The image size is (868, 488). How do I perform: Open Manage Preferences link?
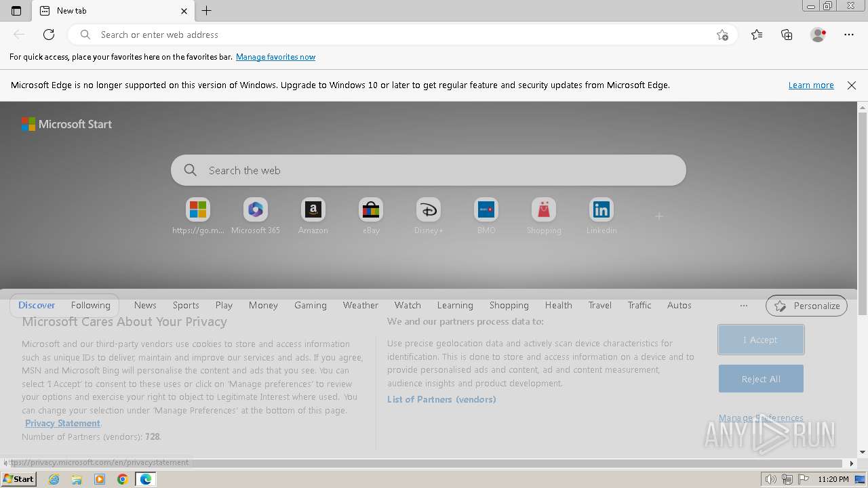(761, 418)
